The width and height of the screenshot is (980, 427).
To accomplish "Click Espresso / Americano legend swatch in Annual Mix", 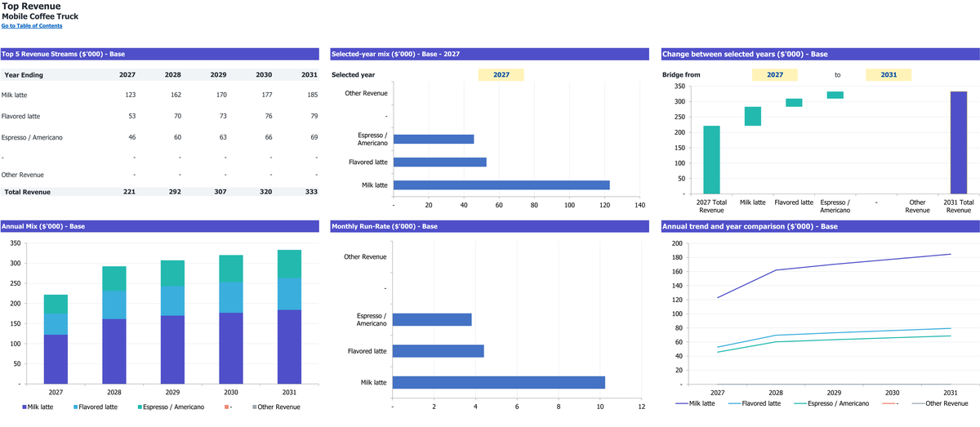I will click(140, 407).
